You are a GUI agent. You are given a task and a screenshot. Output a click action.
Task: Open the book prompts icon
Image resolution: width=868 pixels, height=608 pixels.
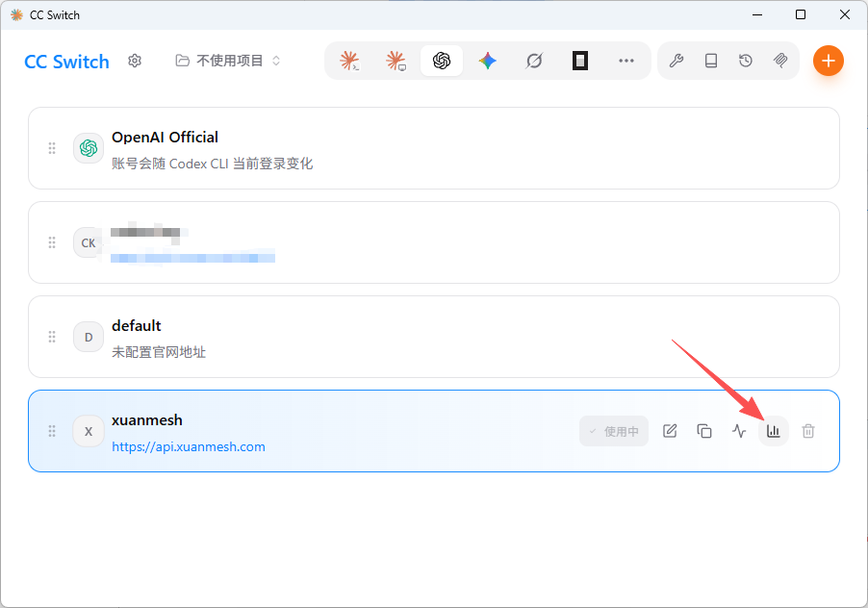point(711,61)
